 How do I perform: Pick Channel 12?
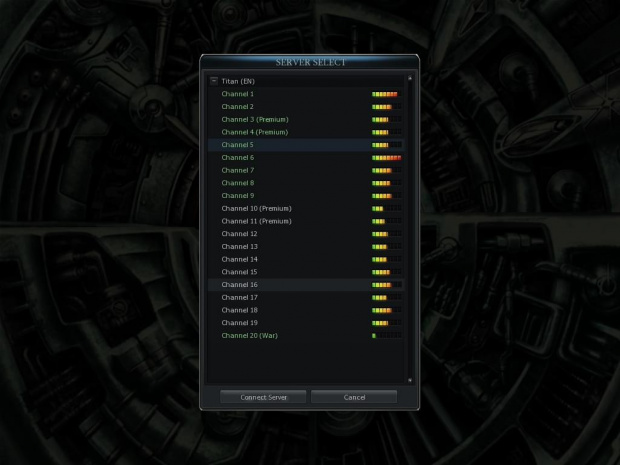tap(306, 234)
